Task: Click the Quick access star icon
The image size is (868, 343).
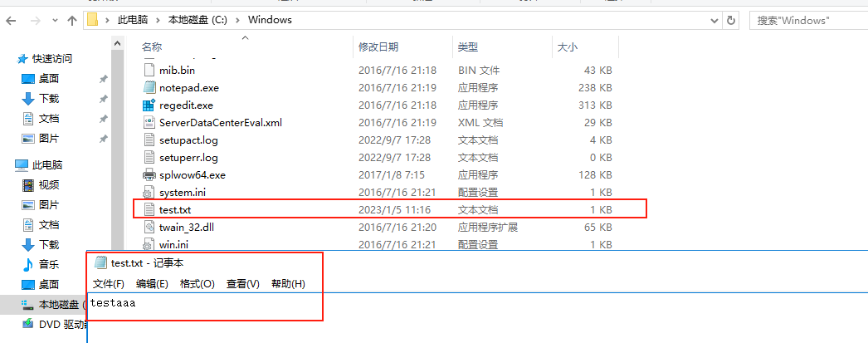Action: pyautogui.click(x=22, y=59)
